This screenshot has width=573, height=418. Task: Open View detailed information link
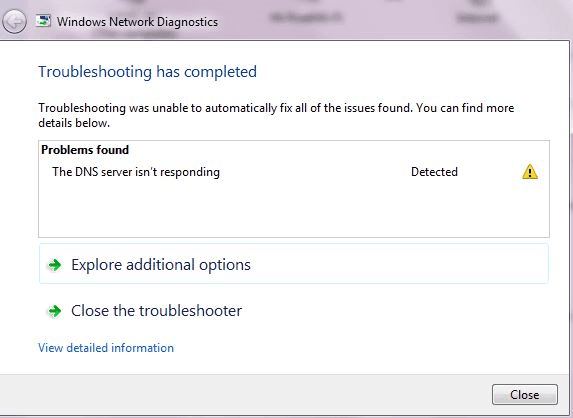pos(106,348)
